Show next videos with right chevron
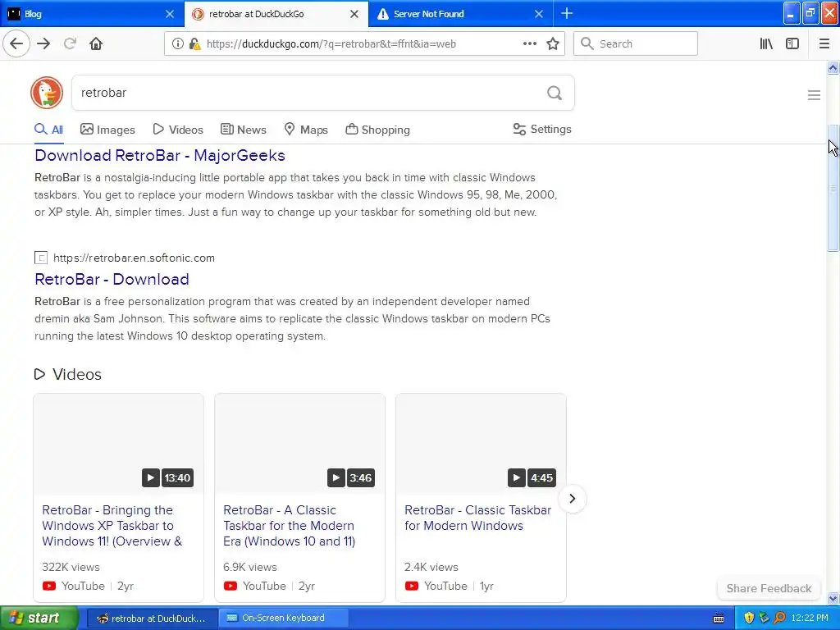The height and width of the screenshot is (630, 840). click(572, 498)
